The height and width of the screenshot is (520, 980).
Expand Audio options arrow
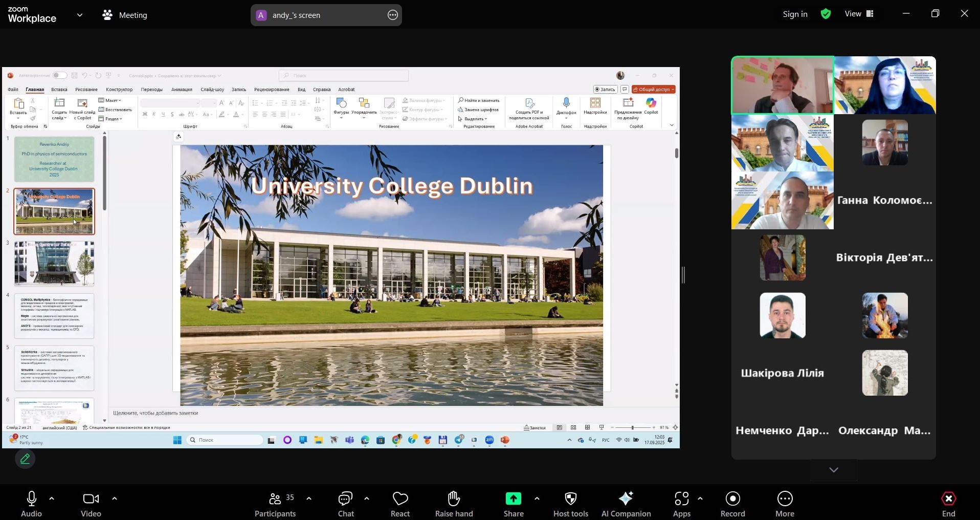[52, 499]
